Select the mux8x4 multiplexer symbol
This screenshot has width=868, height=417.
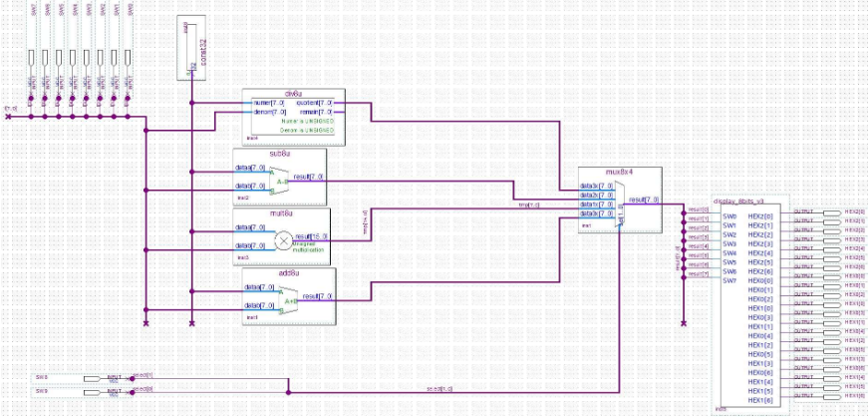(621, 205)
